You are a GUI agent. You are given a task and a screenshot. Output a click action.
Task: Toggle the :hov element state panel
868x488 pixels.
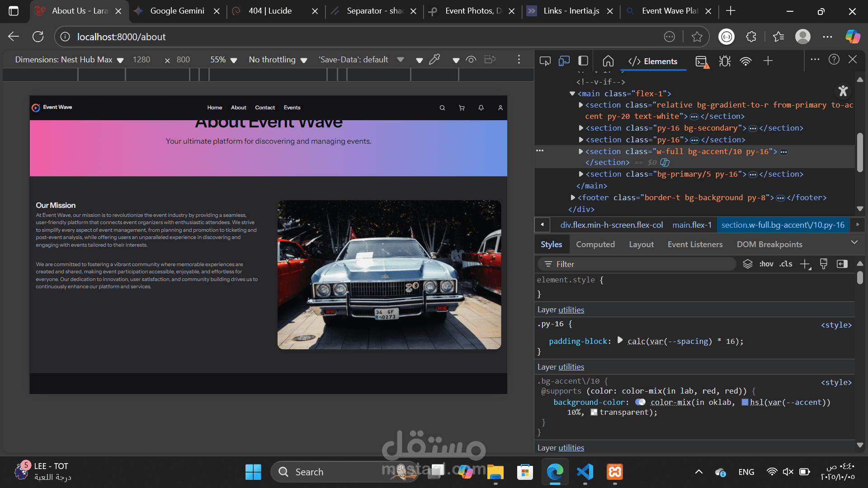766,264
